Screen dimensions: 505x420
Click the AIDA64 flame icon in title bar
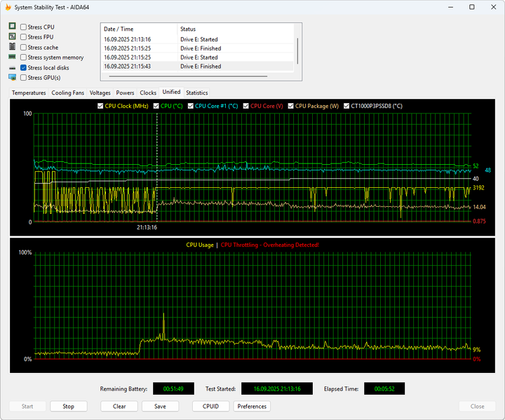click(x=8, y=7)
